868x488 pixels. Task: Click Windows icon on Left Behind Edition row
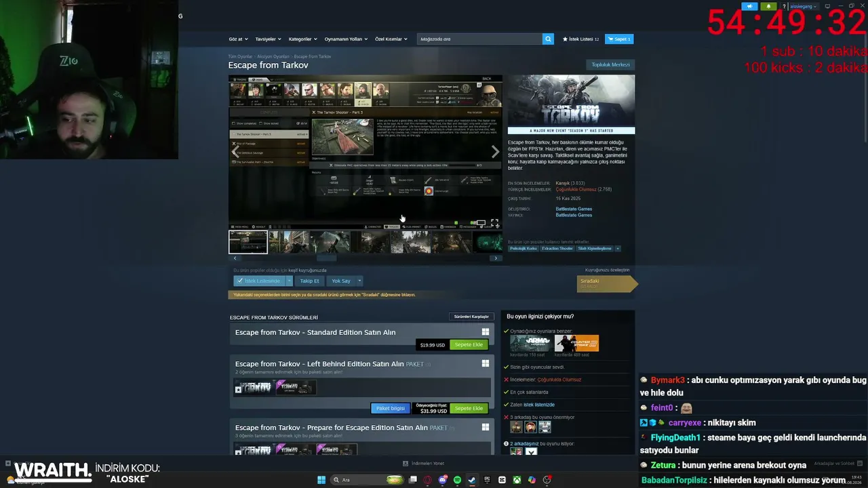click(x=486, y=364)
